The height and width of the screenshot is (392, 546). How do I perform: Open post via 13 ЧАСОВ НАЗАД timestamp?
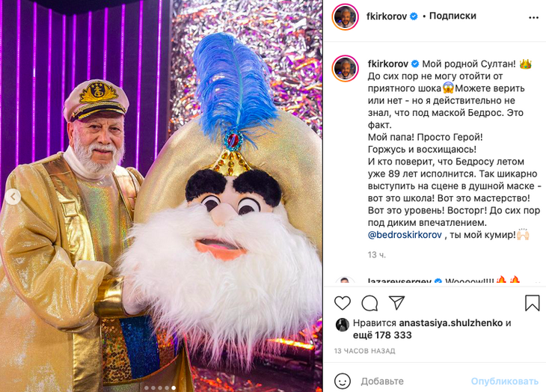pyautogui.click(x=364, y=351)
